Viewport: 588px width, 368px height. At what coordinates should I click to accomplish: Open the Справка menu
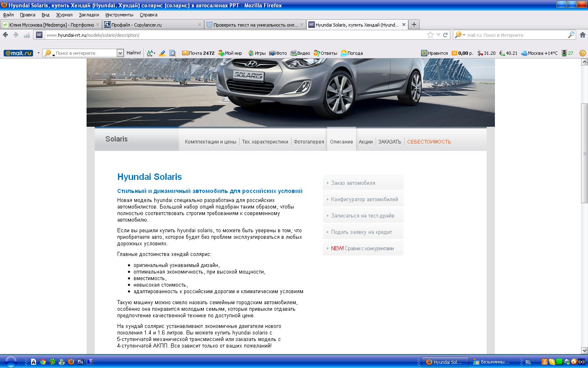149,15
